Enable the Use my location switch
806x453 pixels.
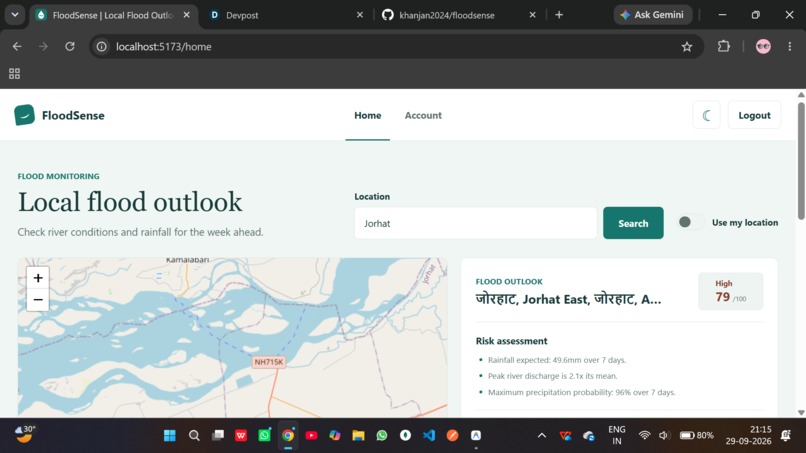[x=690, y=222]
